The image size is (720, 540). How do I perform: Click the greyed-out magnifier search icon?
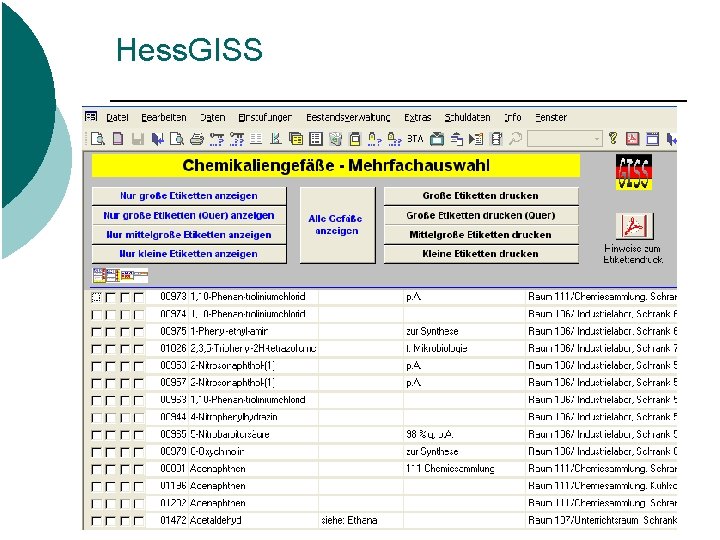516,139
